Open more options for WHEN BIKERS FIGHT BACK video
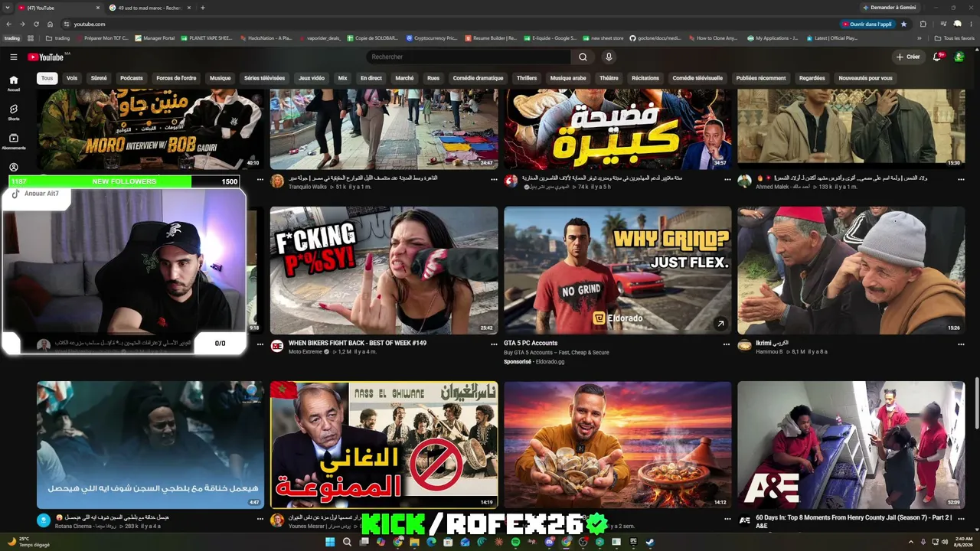980x551 pixels. (x=494, y=344)
